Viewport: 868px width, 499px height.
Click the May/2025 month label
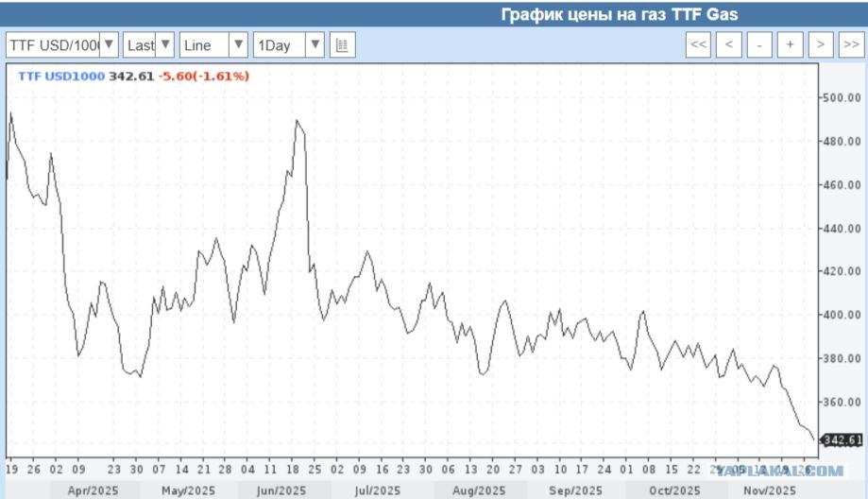188,490
